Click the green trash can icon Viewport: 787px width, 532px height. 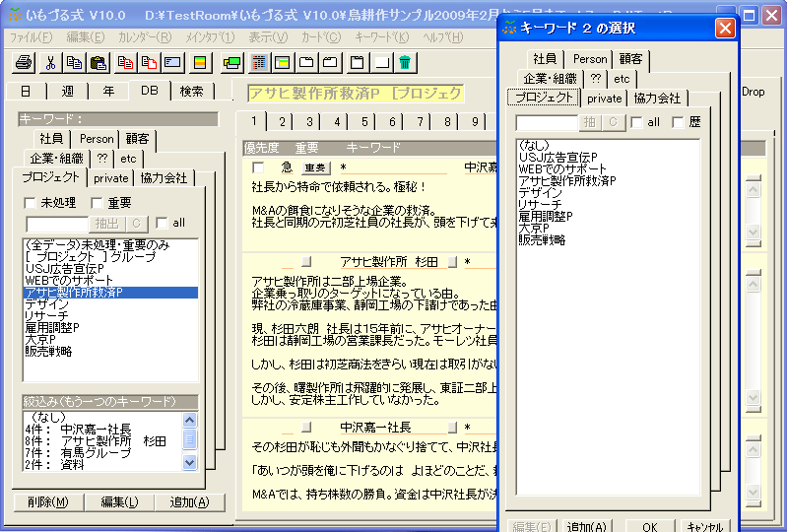405,63
